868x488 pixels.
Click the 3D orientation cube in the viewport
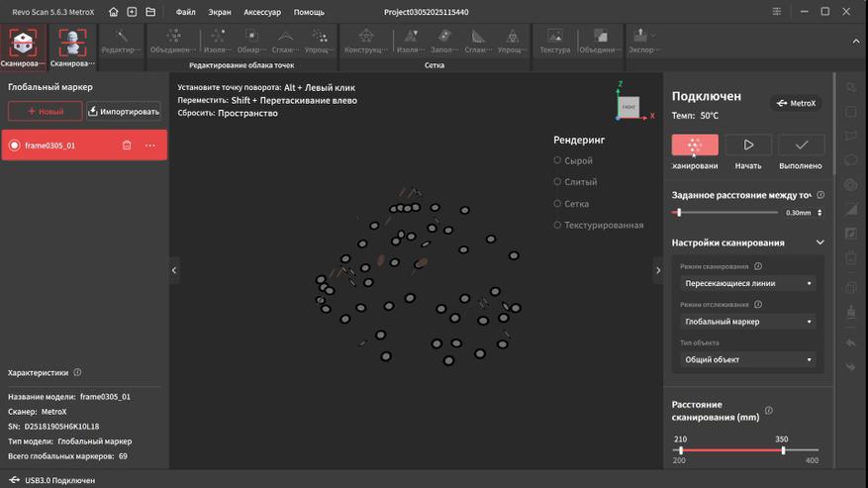[628, 106]
